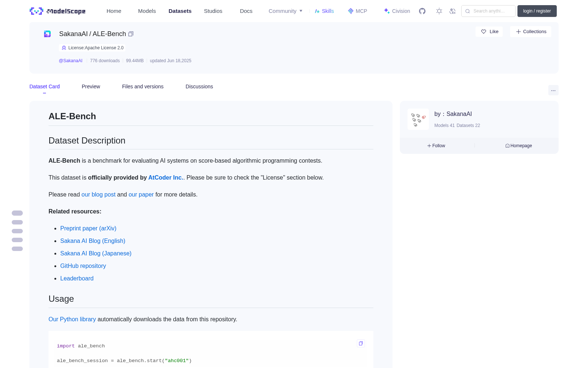Focus the Search anything input field
The image size is (588, 368).
click(488, 11)
